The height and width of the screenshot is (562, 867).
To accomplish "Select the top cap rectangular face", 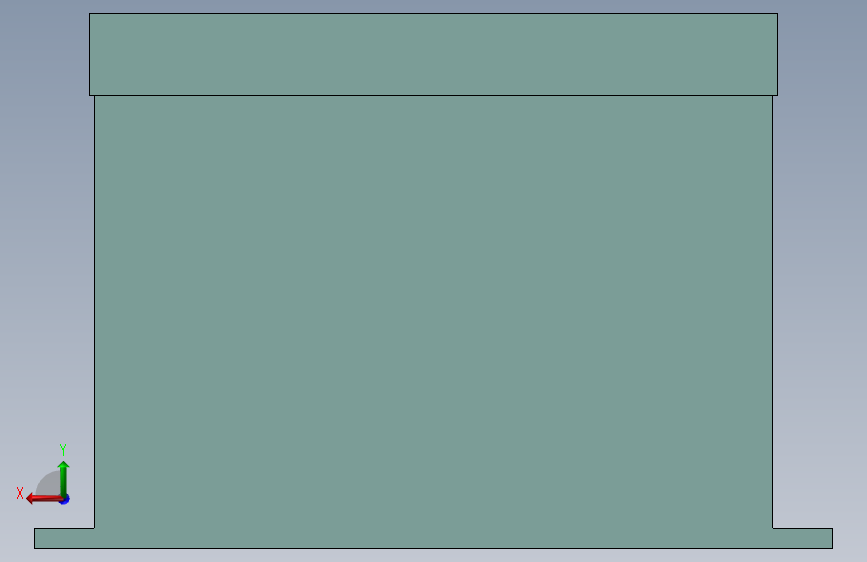I will tap(434, 54).
